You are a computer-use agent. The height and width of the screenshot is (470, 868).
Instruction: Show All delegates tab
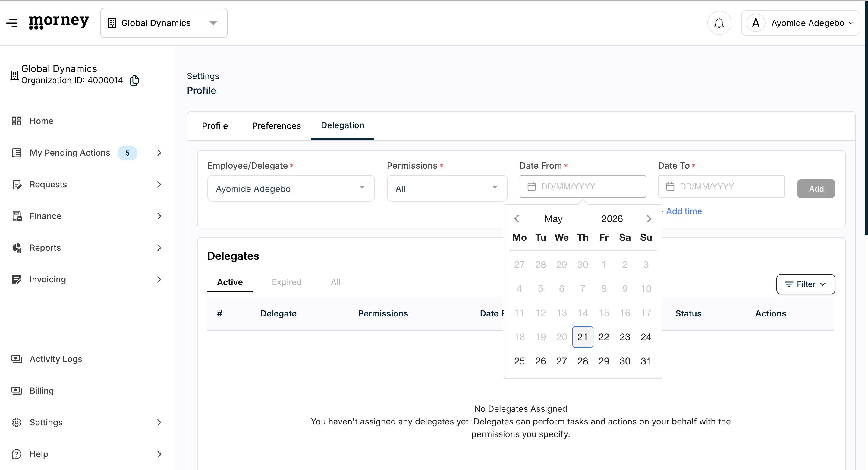(336, 282)
